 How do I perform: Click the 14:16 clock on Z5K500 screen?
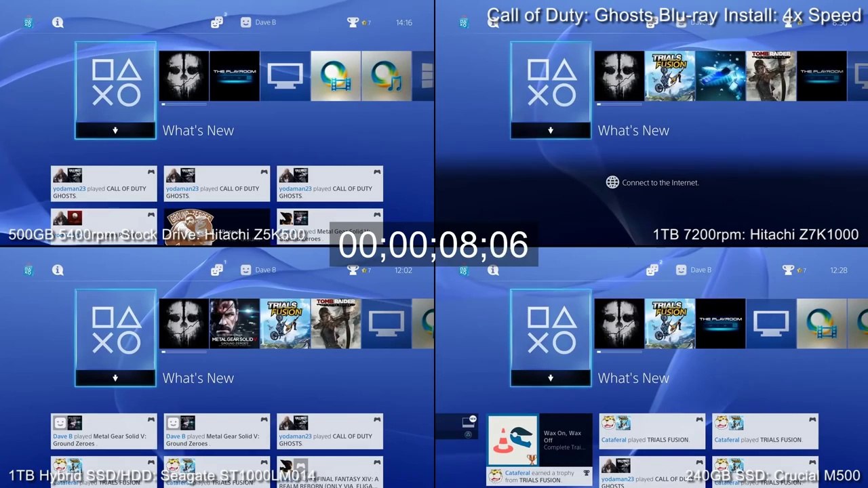click(404, 22)
